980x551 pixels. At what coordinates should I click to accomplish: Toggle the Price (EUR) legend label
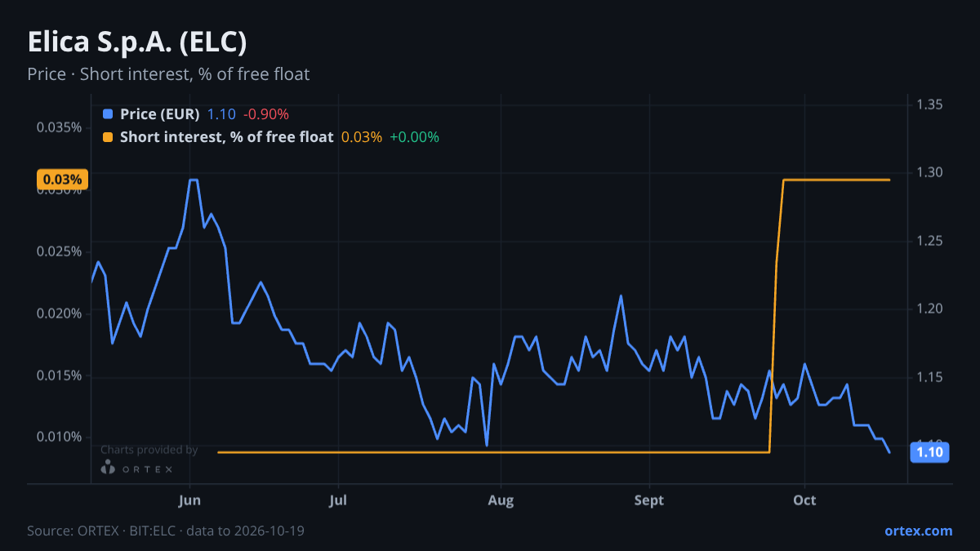(159, 114)
